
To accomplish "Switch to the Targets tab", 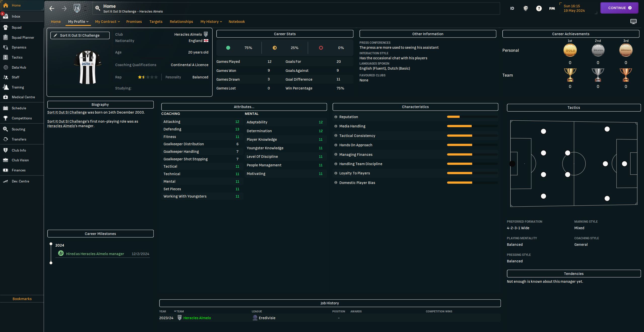I will tap(156, 22).
